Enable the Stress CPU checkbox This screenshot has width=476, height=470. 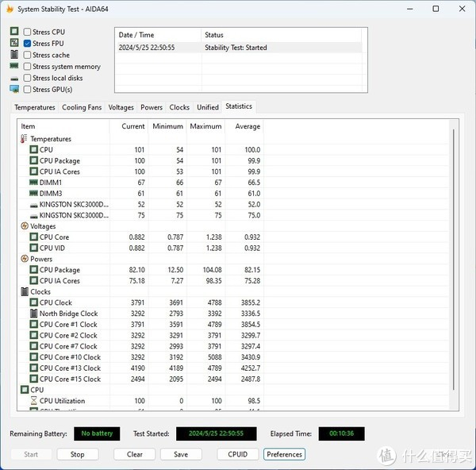tap(27, 32)
